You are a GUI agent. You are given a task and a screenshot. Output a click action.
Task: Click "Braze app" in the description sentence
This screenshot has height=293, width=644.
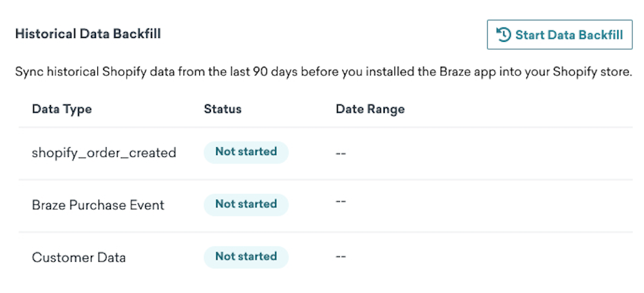point(466,72)
